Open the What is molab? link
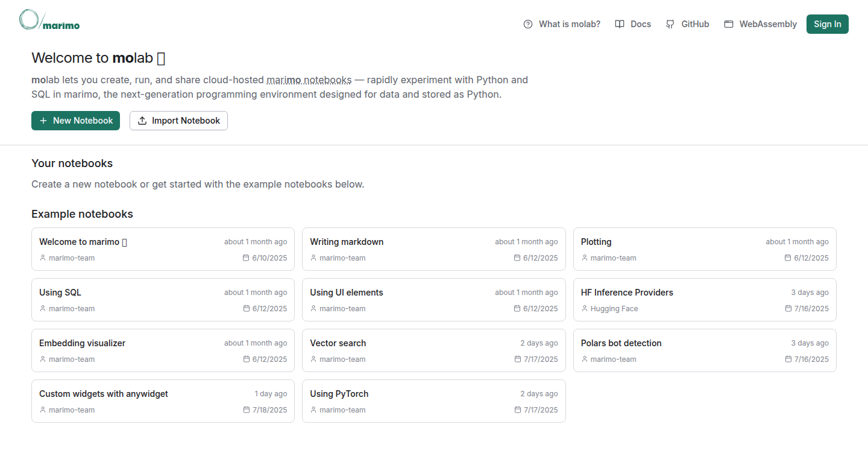 [562, 24]
